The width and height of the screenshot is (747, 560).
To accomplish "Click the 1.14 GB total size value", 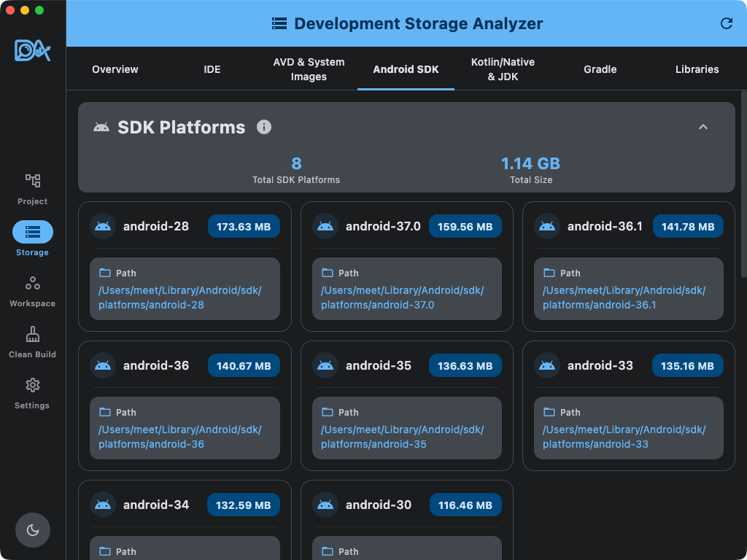I will click(x=531, y=163).
